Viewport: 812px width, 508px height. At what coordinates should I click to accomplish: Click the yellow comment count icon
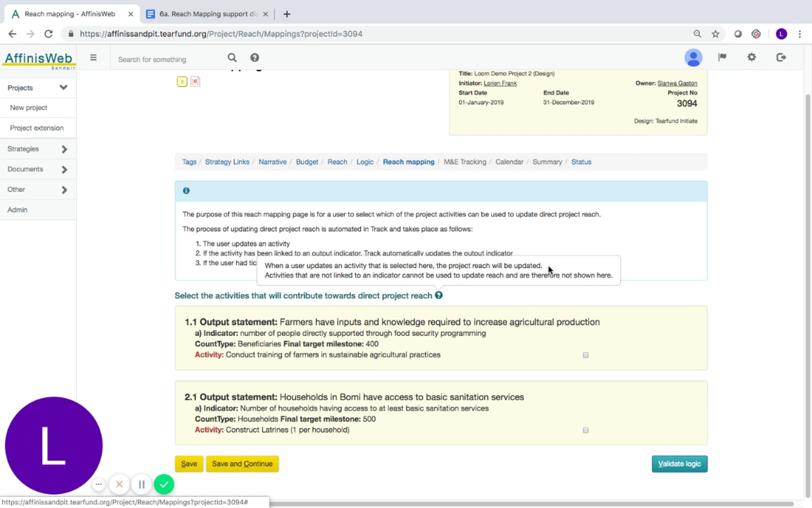[x=182, y=82]
